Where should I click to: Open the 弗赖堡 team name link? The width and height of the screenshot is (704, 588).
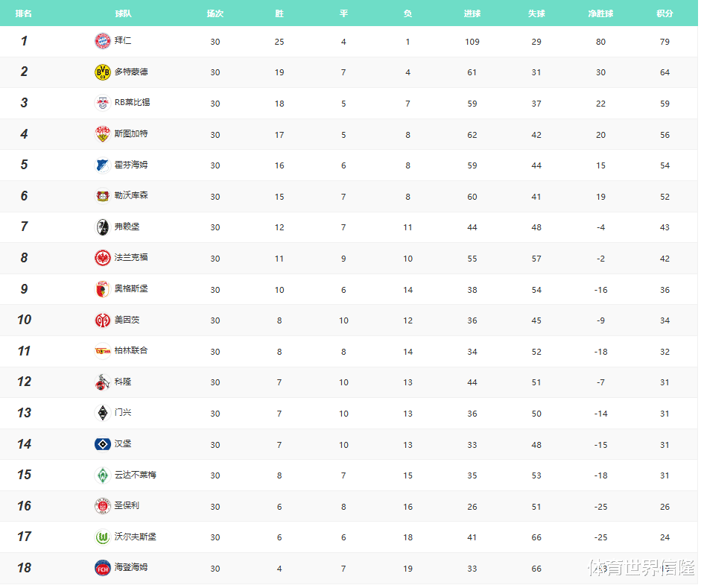coord(127,227)
